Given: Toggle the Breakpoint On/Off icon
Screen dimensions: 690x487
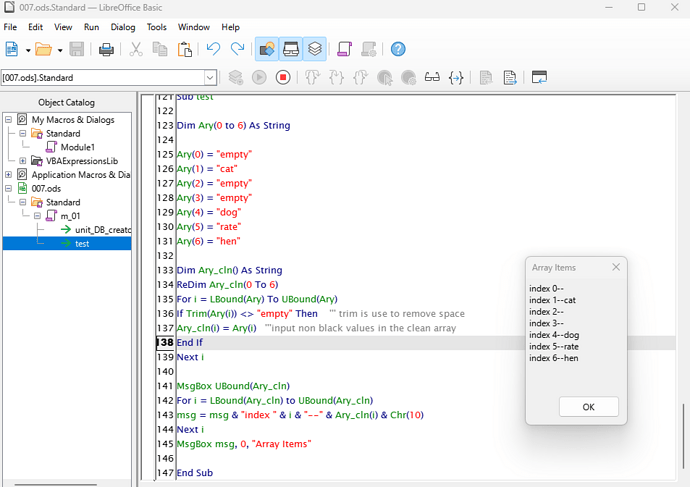Looking at the screenshot, I should click(x=385, y=77).
